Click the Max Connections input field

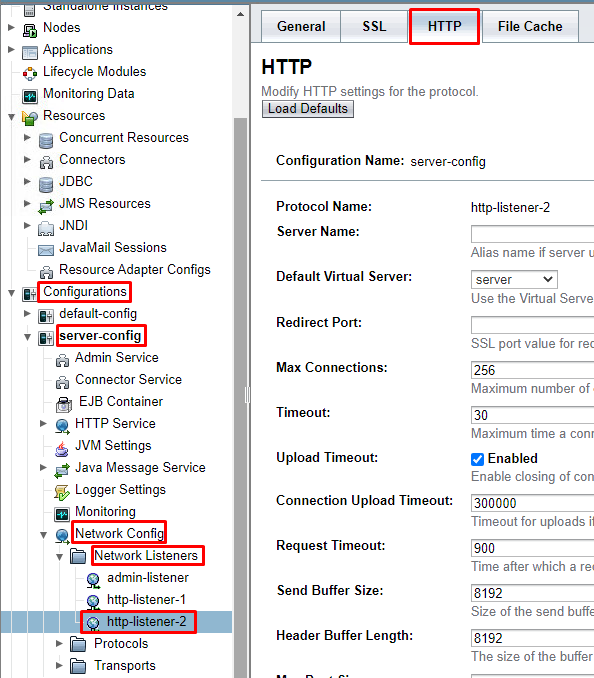coord(532,370)
